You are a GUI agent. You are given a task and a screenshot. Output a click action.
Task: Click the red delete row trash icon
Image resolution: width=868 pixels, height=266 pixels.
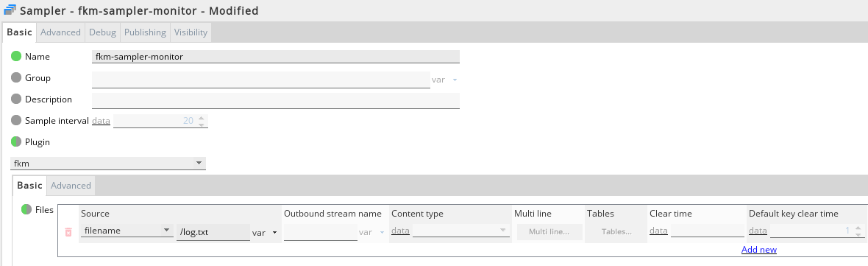point(68,232)
